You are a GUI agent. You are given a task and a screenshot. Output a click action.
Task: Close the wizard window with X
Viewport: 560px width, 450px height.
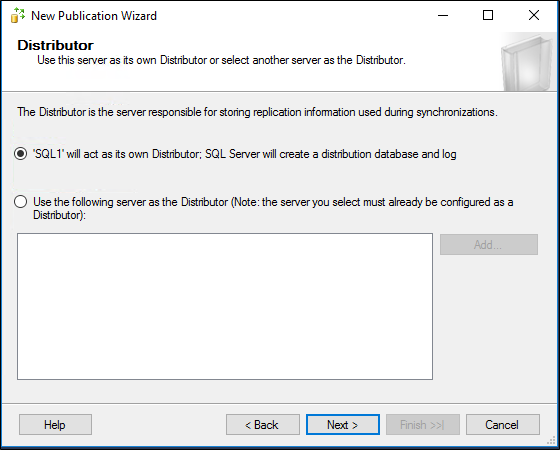[x=534, y=15]
